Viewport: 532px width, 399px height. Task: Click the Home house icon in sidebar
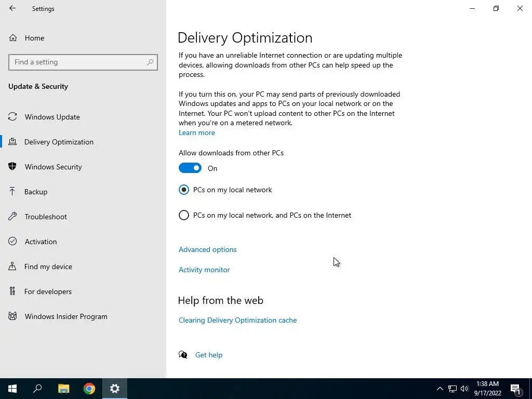point(13,38)
